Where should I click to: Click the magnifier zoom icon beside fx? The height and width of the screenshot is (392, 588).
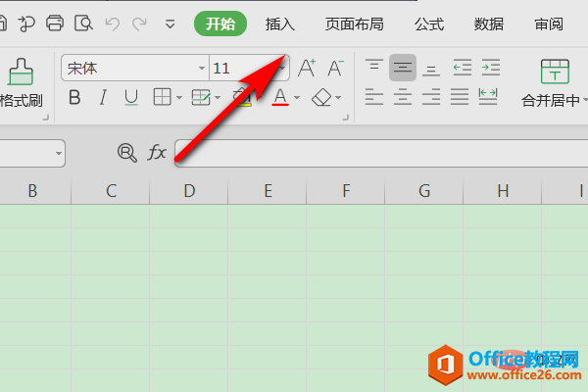point(126,153)
